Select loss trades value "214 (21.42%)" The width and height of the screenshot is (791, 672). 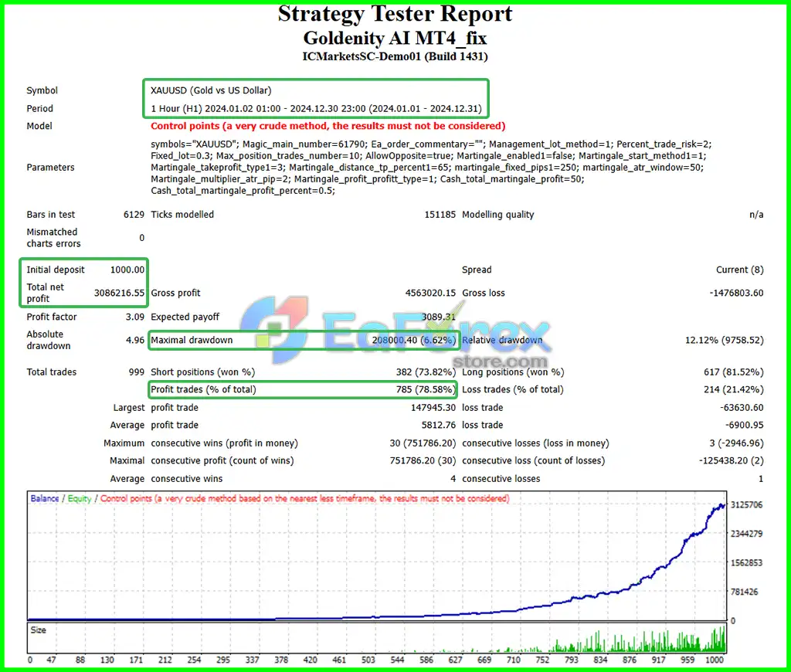click(734, 389)
